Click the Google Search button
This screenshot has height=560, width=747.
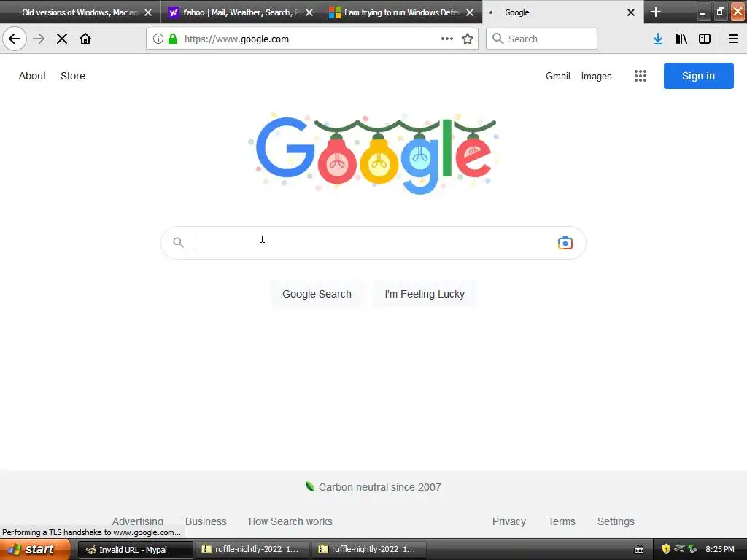point(317,294)
